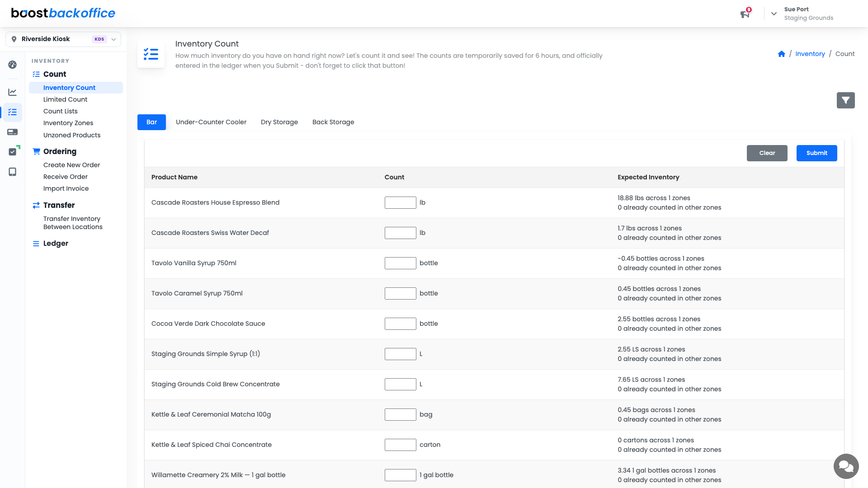868x488 pixels.
Task: Focus count field for Ceremonial Matcha 100g
Action: (401, 415)
